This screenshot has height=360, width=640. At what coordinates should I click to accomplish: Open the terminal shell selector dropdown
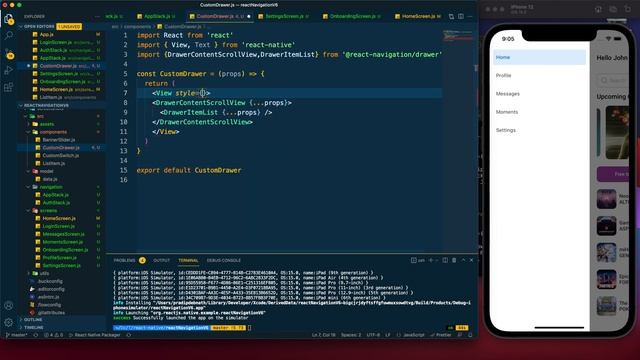point(437,260)
